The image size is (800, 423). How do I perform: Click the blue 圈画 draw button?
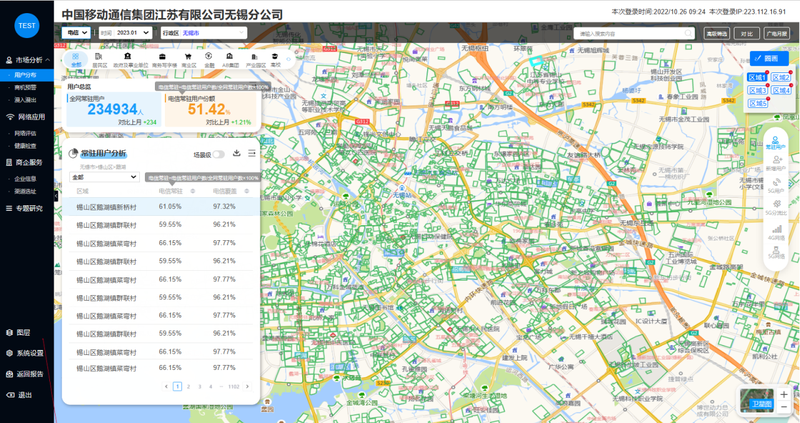(x=769, y=58)
